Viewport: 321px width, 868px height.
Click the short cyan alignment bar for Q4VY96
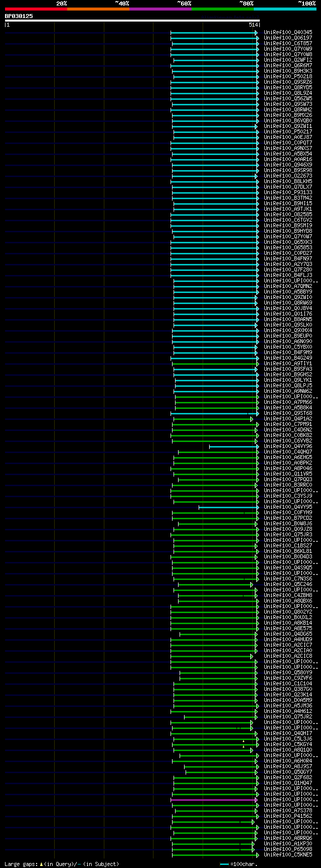coord(233,447)
